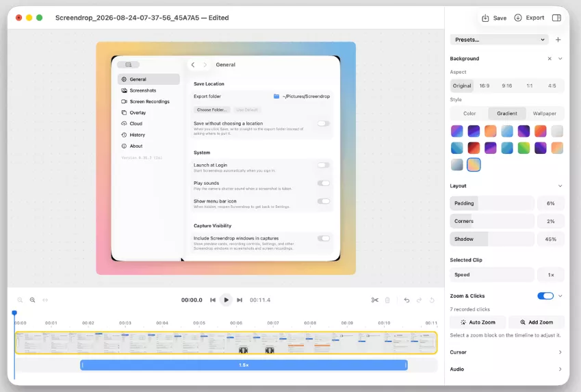Adjust the Padding slider

[492, 203]
